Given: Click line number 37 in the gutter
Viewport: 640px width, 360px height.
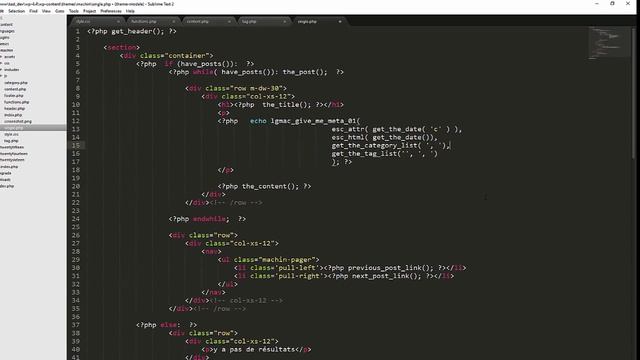Looking at the screenshot, I should tap(76, 325).
